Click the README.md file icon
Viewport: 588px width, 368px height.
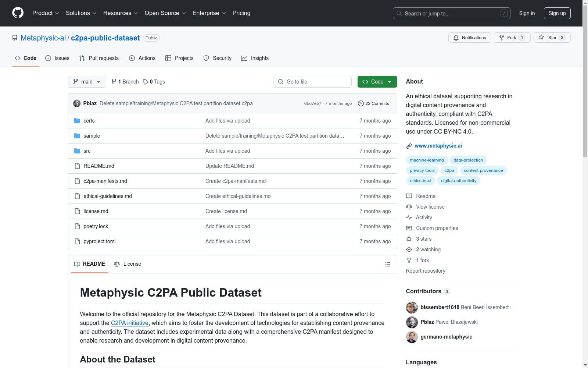click(77, 166)
